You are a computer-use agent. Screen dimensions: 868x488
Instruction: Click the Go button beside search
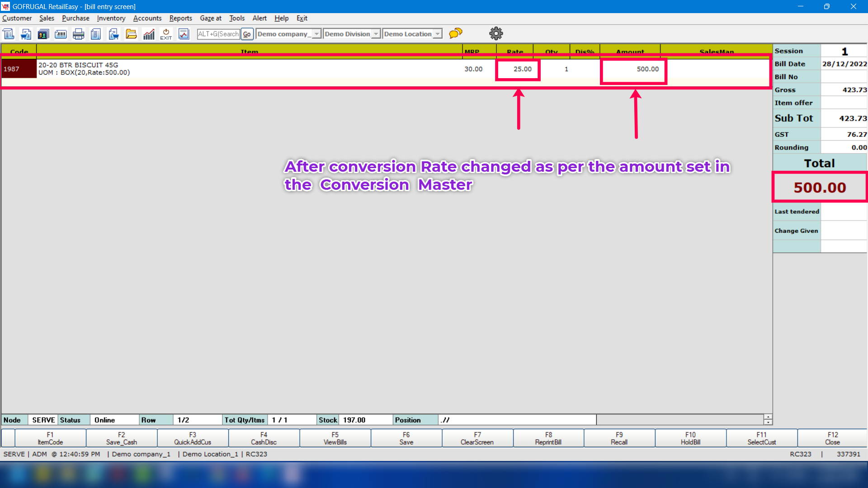247,34
